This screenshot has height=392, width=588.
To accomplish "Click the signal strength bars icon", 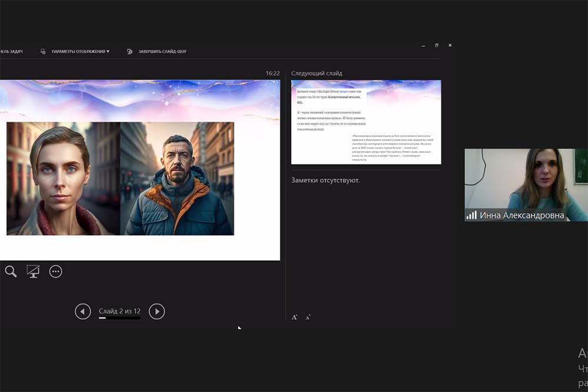I will pyautogui.click(x=472, y=216).
